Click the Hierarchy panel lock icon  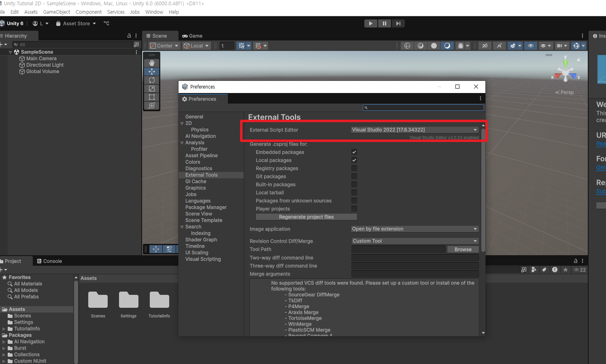coord(129,36)
